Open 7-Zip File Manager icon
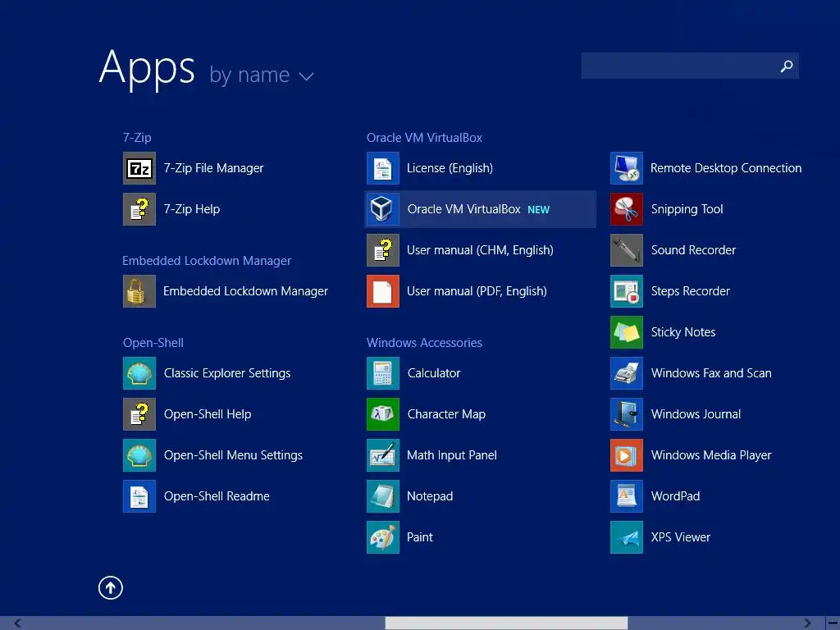840x630 pixels. 139,168
